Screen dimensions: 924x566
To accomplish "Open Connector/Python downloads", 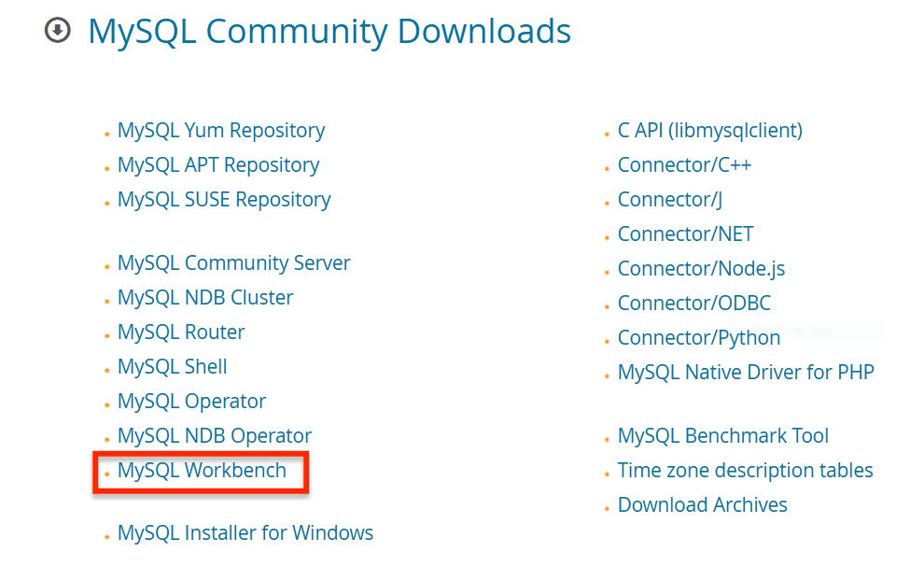I will point(699,338).
